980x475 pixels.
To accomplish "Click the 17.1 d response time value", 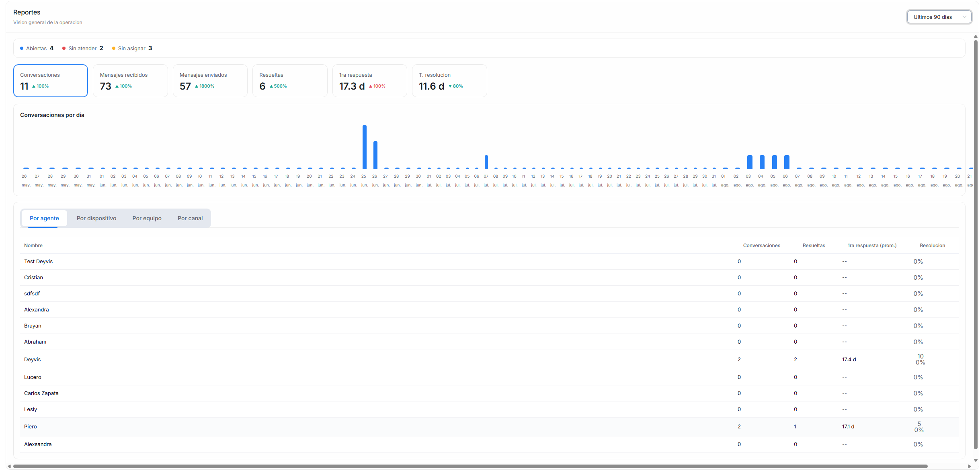I will click(848, 427).
